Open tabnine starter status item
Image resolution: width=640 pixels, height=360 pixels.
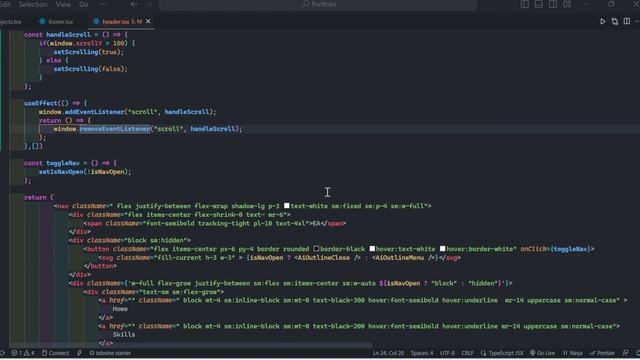coord(110,353)
